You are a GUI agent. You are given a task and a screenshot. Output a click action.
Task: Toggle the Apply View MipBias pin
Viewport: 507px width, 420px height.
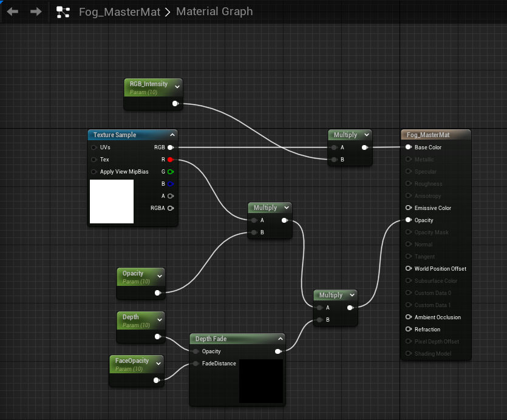[94, 172]
